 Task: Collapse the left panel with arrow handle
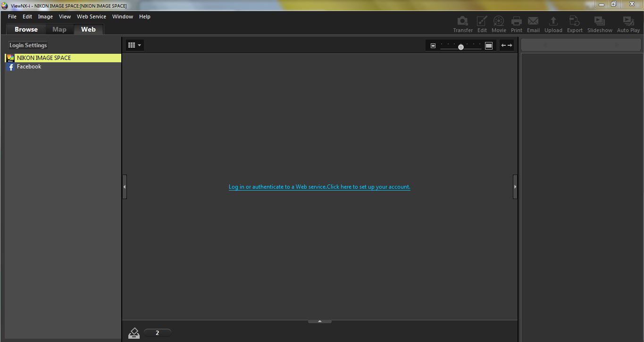[x=125, y=187]
